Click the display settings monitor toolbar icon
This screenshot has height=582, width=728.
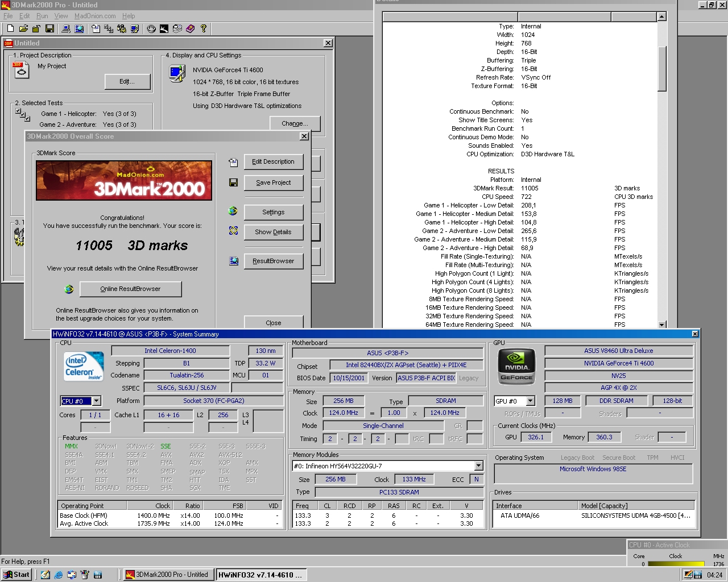pos(135,28)
